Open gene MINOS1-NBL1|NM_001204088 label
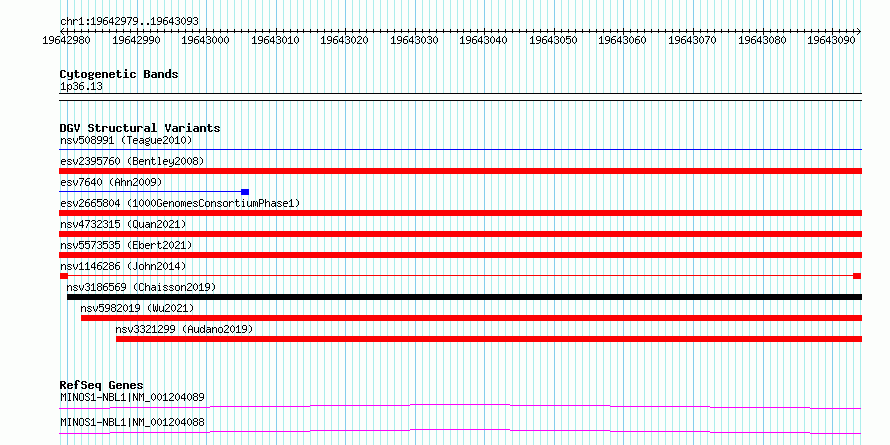This screenshot has height=445, width=890. pyautogui.click(x=132, y=422)
